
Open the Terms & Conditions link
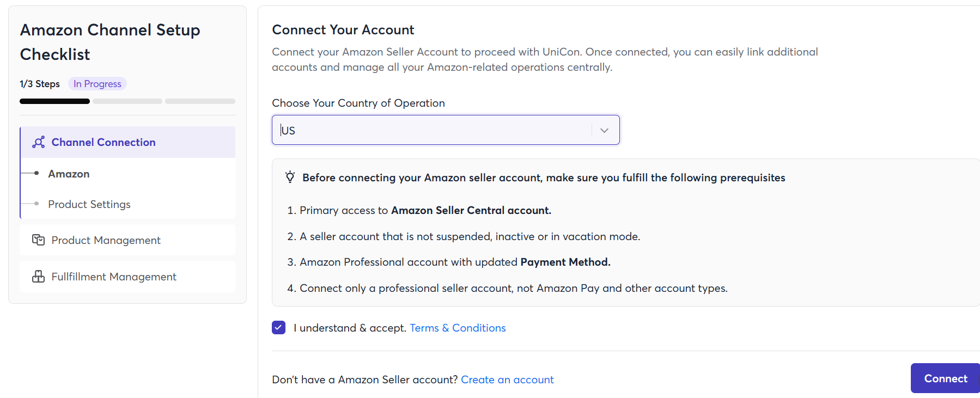pyautogui.click(x=458, y=328)
